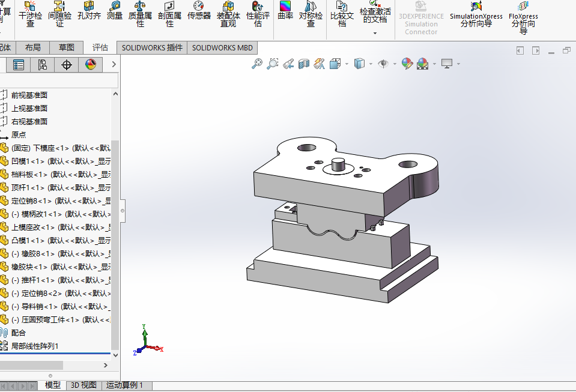Expand dropdown arrow under 检查激活的文档

pos(375,33)
